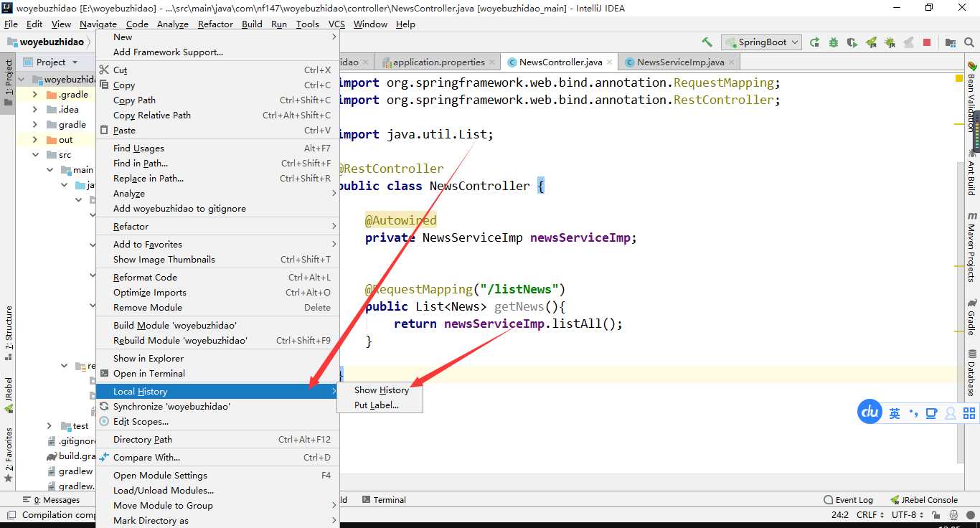Expand the .idea folder
The height and width of the screenshot is (528, 980).
34,110
